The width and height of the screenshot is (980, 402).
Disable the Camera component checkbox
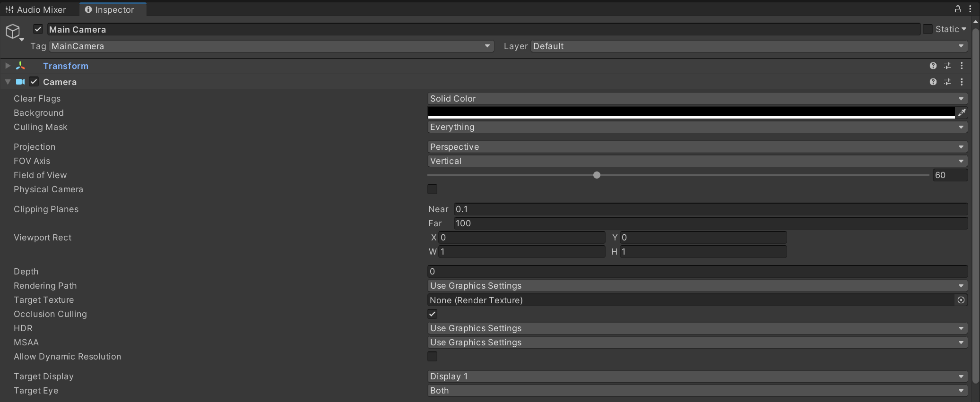coord(34,82)
